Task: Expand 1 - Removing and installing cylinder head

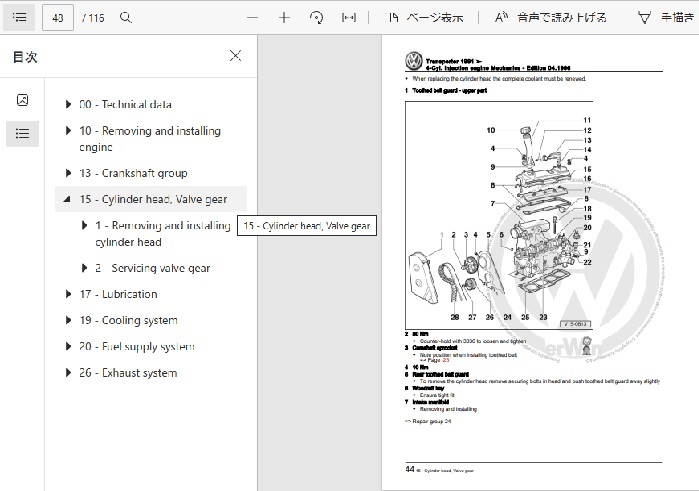Action: pos(84,225)
